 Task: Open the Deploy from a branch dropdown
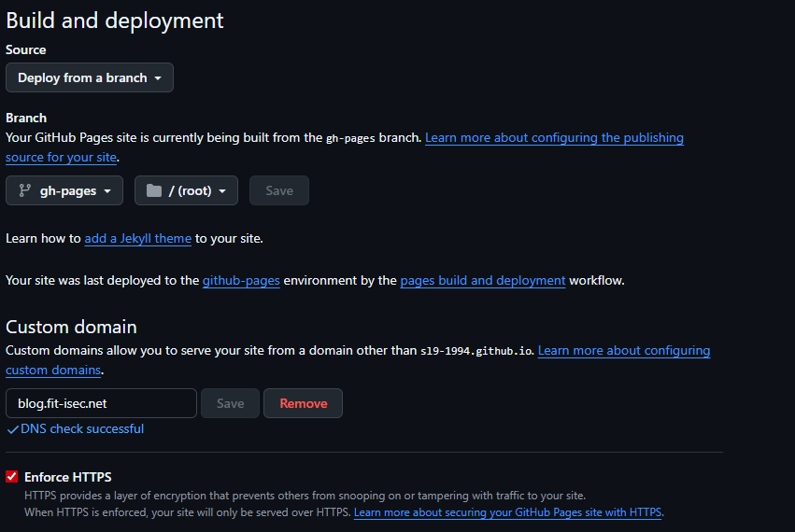(x=90, y=77)
